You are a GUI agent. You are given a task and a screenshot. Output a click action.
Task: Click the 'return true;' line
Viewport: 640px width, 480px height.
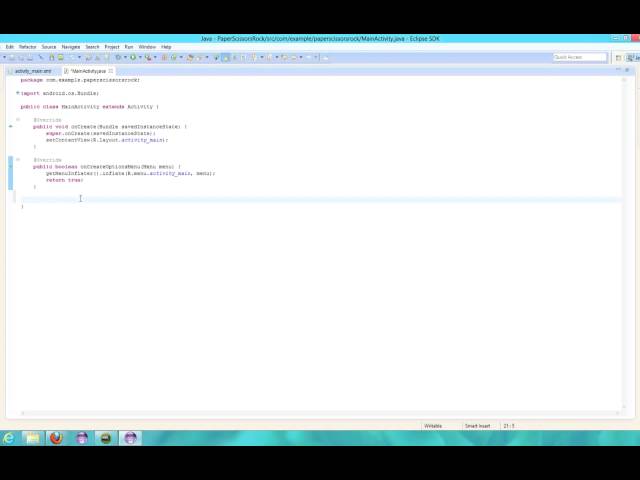(x=64, y=180)
